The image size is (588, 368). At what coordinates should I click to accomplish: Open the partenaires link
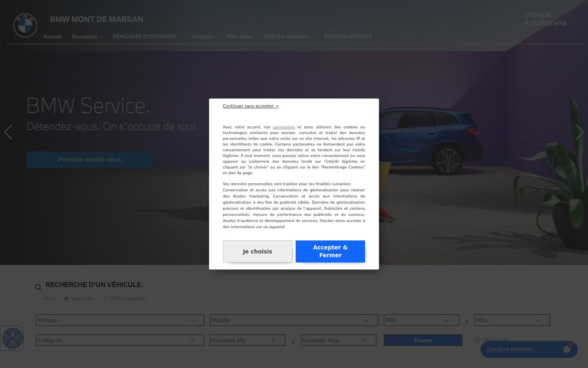pyautogui.click(x=284, y=127)
